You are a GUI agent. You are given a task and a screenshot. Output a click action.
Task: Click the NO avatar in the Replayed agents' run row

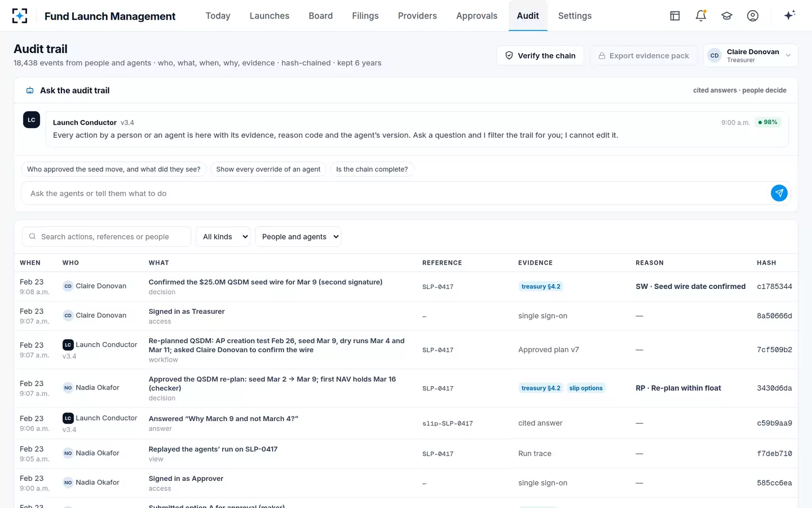click(x=68, y=453)
